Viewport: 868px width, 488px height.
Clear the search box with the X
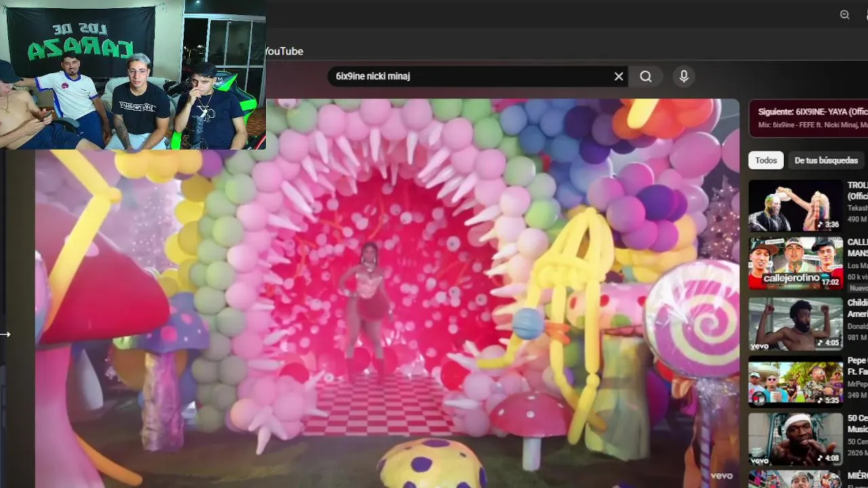[x=618, y=77]
